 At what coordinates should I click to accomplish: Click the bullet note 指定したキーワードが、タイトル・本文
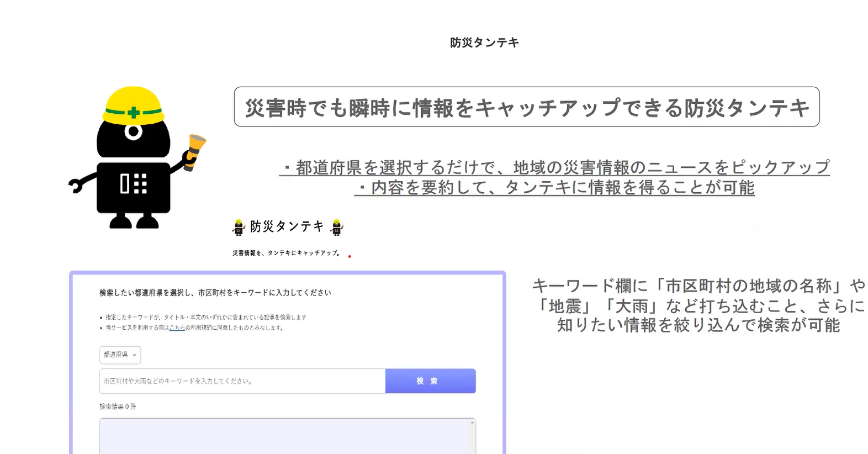pyautogui.click(x=205, y=318)
